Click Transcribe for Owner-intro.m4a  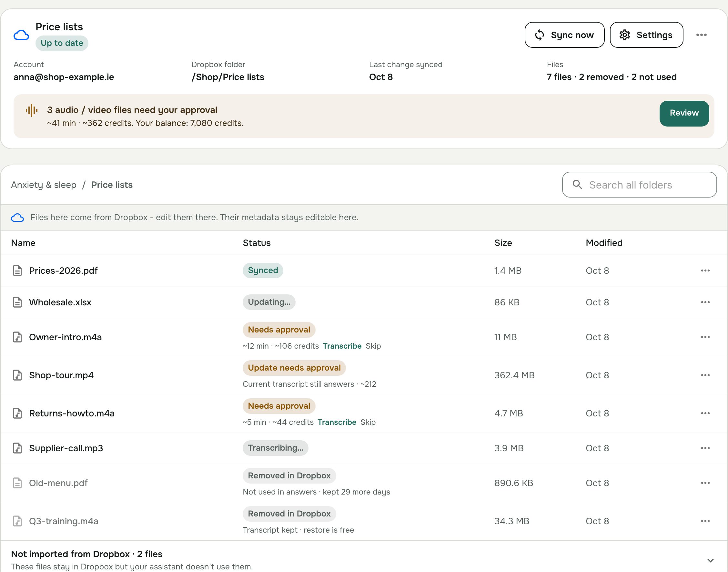pos(342,346)
